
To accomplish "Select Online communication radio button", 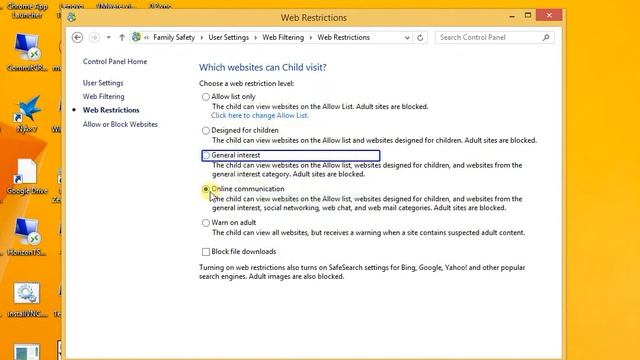I will (206, 189).
